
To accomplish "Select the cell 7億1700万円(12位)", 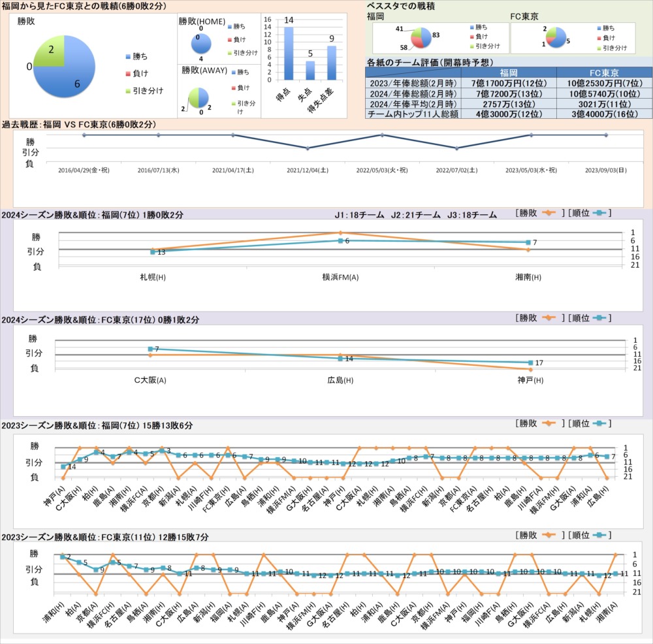I will (x=509, y=83).
